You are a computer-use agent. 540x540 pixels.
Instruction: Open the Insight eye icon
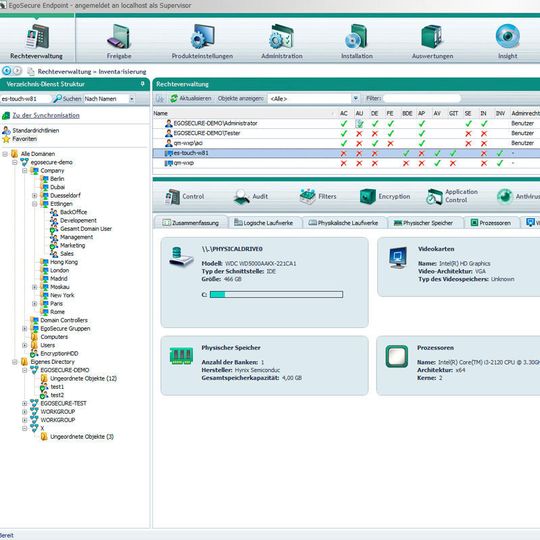coord(507,36)
